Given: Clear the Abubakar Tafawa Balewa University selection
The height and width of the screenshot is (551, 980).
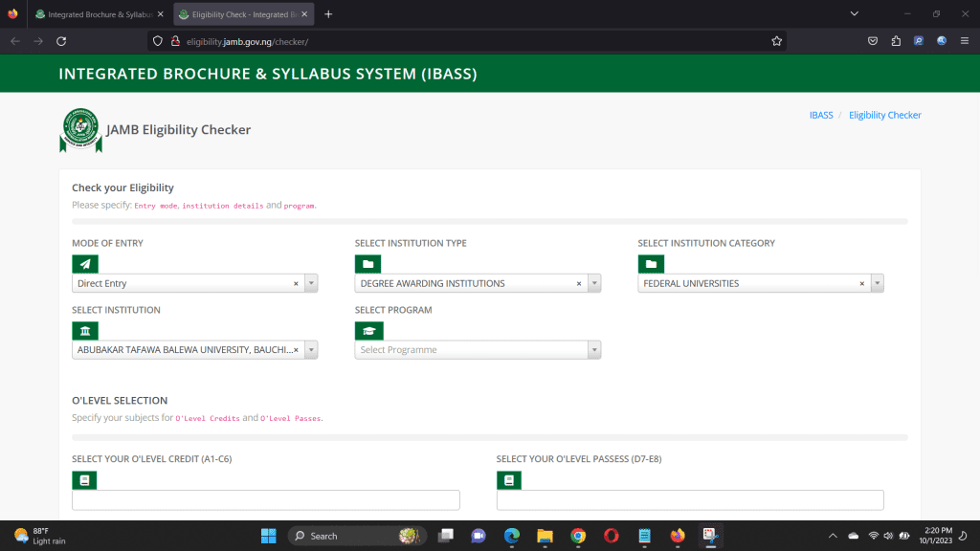Looking at the screenshot, I should click(297, 350).
